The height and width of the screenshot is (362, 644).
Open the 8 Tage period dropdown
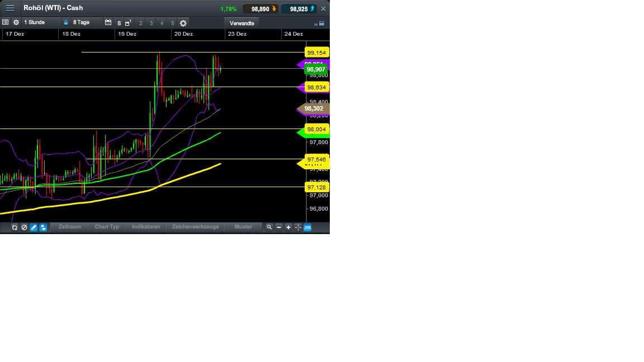81,23
